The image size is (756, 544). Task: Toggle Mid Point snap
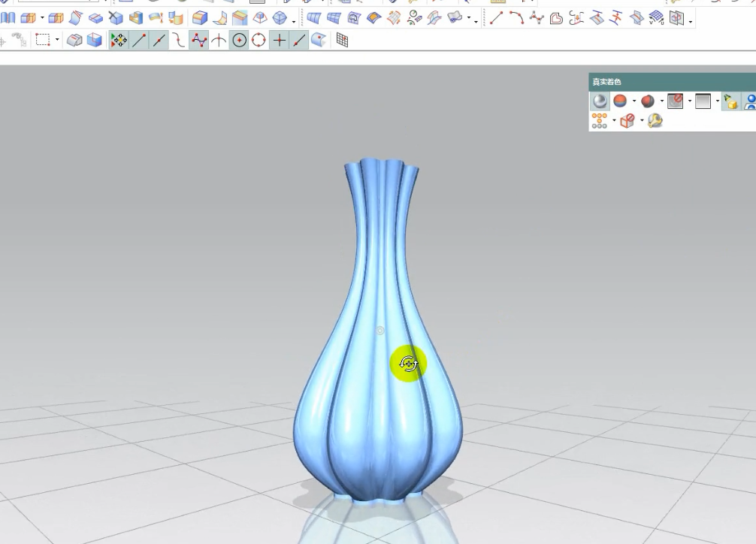tap(159, 40)
